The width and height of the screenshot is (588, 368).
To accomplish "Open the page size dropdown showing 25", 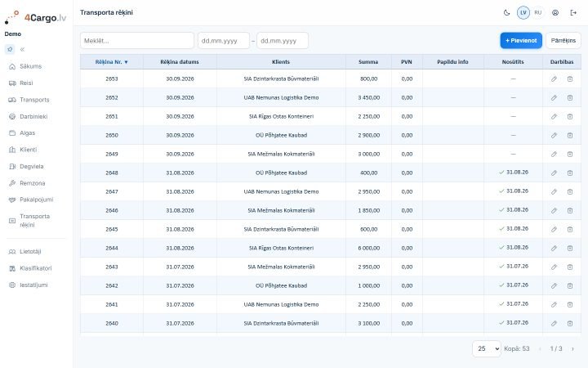I will pos(487,349).
